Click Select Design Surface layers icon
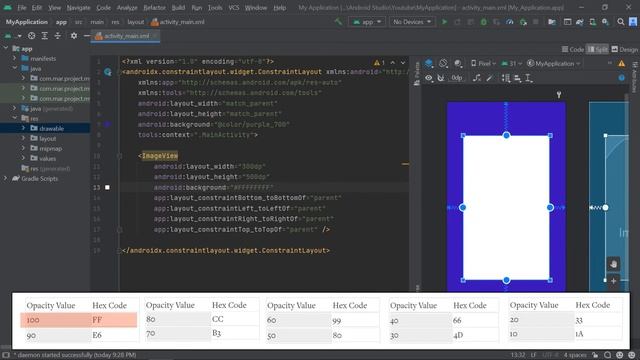This screenshot has width=640, height=360. (429, 63)
